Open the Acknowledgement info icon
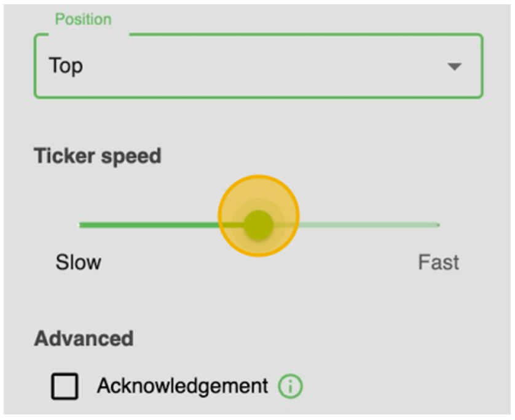This screenshot has height=420, width=515. point(291,387)
